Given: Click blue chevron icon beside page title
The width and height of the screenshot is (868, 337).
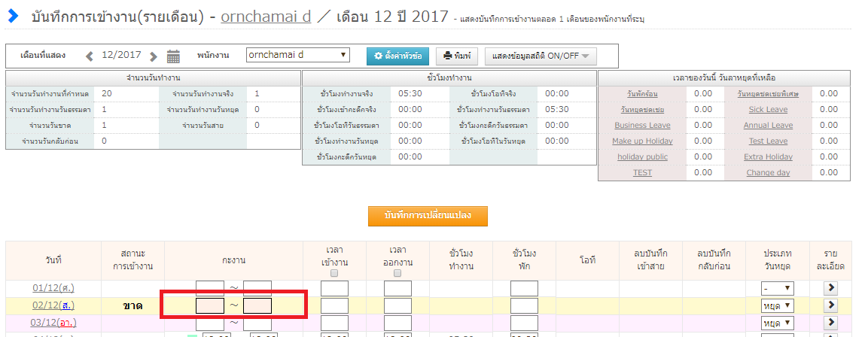Looking at the screenshot, I should [13, 16].
